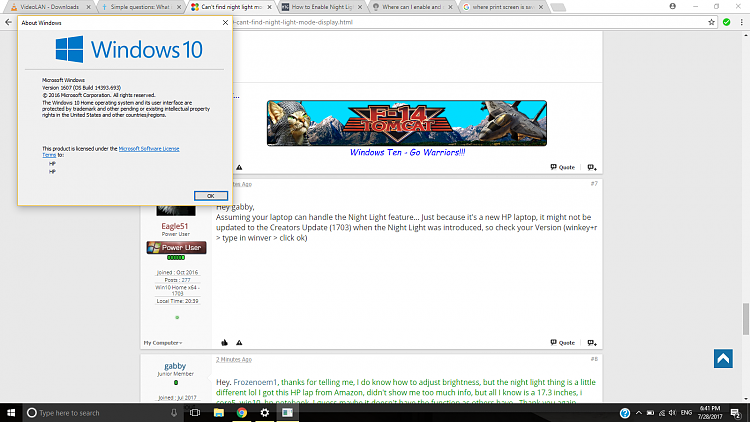Click Frozenoem1 mention link
The image size is (750, 422).
255,382
